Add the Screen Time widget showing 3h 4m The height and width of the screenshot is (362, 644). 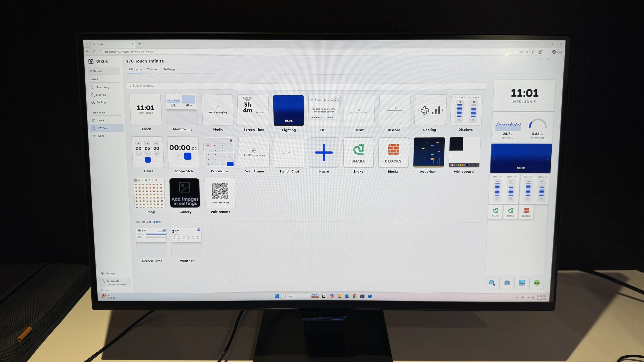(253, 110)
